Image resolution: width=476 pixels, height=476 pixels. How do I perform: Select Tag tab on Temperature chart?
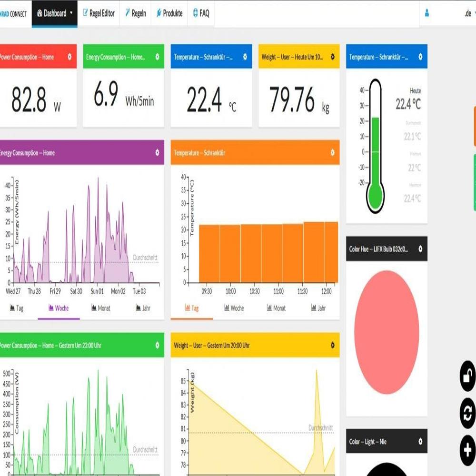click(191, 308)
